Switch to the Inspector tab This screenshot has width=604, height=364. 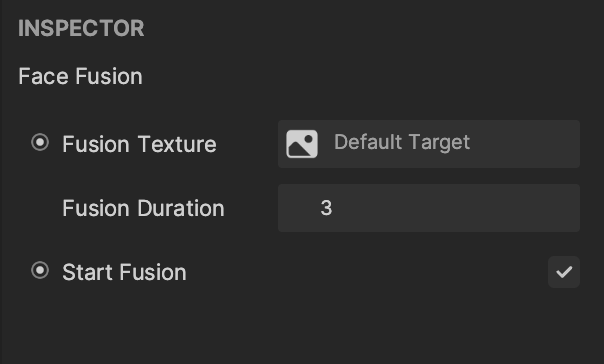click(81, 28)
